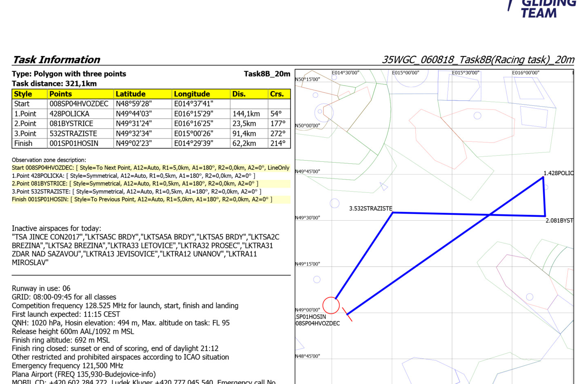Click the 08SP04HVOZDEC label on the map

point(318,323)
